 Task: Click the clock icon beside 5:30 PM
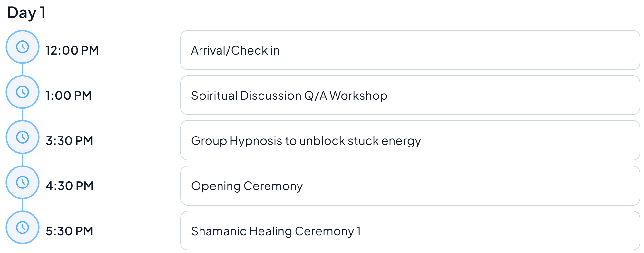pos(23,228)
